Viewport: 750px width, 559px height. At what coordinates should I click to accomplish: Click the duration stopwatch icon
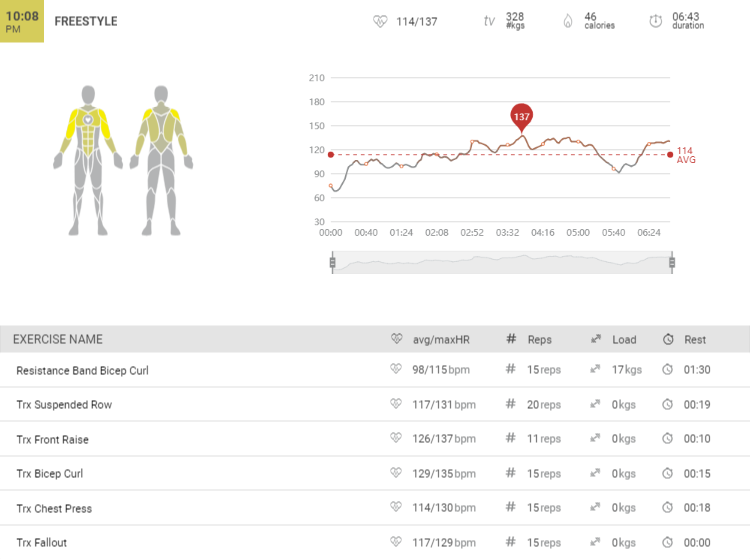(656, 21)
